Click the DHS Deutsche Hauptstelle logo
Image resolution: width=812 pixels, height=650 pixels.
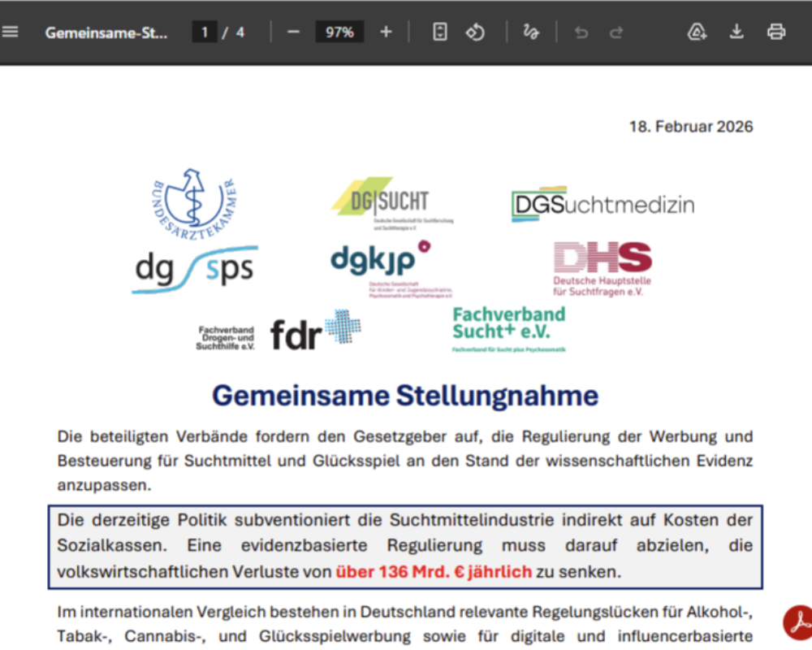pos(602,268)
